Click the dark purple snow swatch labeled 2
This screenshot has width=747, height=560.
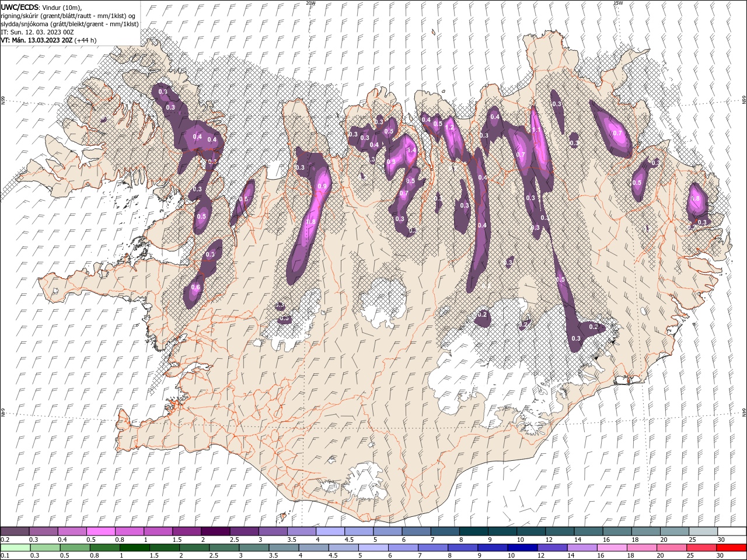point(215,531)
